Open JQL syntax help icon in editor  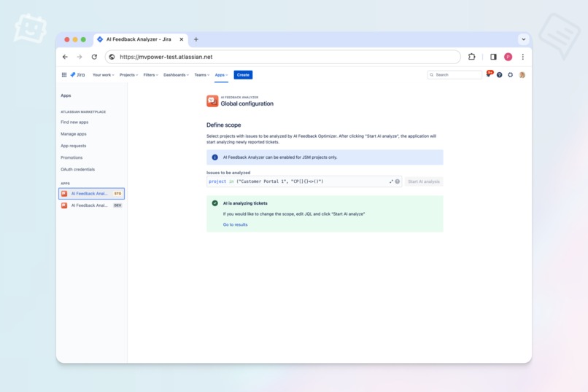click(398, 181)
